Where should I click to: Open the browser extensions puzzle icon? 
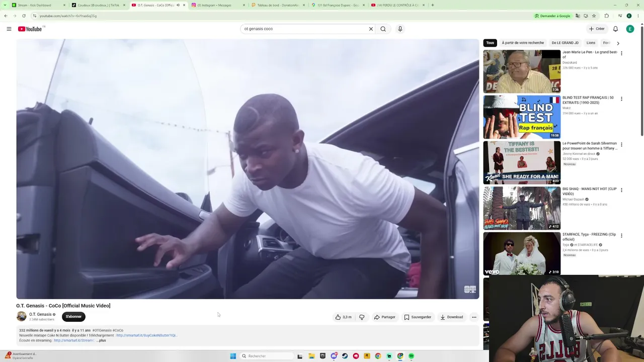pyautogui.click(x=606, y=16)
